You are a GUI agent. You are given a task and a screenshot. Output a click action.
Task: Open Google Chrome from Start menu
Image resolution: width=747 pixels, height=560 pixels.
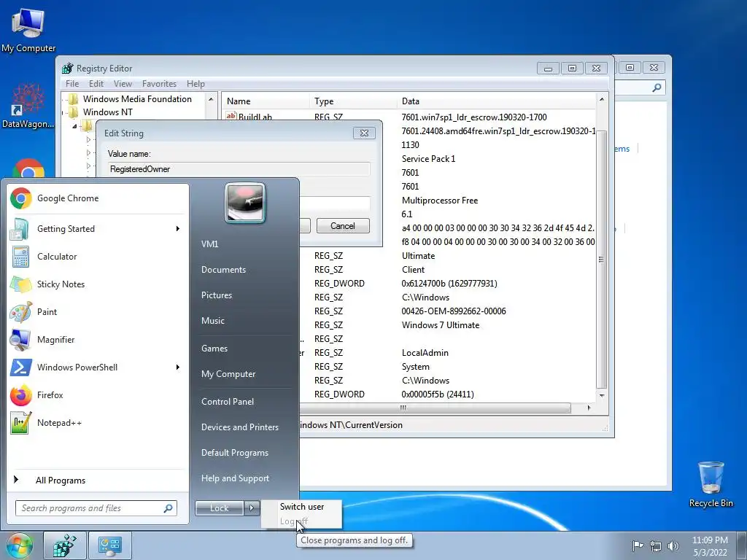(x=97, y=198)
